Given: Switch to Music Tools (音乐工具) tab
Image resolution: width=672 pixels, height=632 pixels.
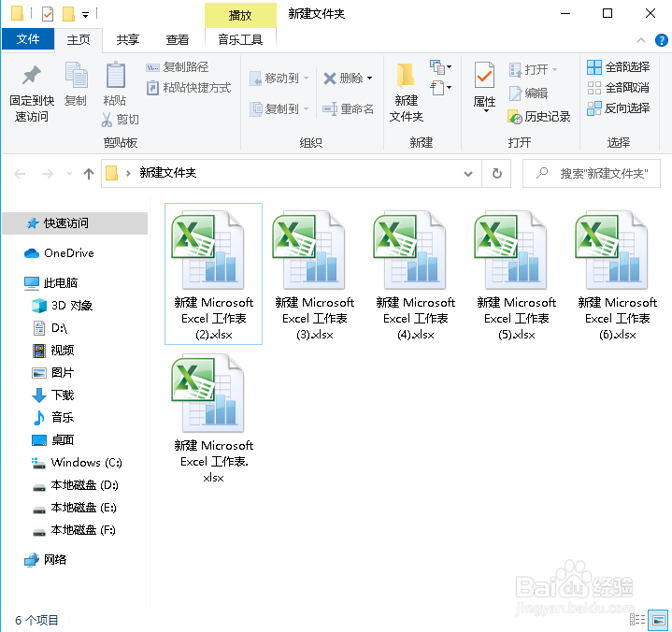Looking at the screenshot, I should point(240,40).
